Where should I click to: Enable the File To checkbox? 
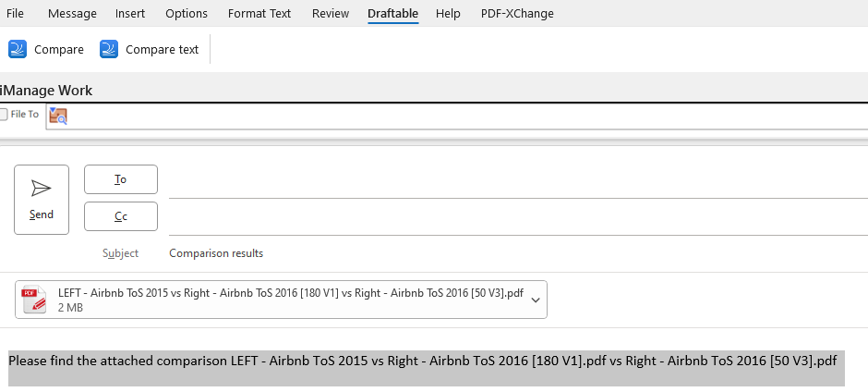coord(4,115)
